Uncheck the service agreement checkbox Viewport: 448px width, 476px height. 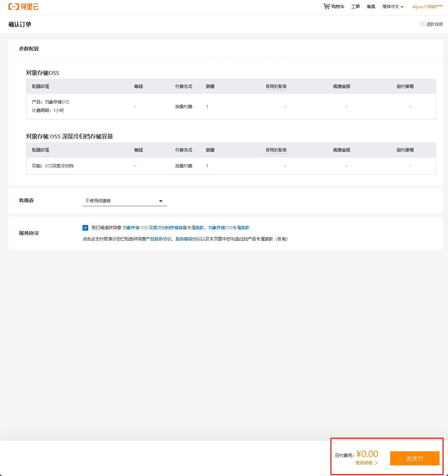pyautogui.click(x=85, y=228)
